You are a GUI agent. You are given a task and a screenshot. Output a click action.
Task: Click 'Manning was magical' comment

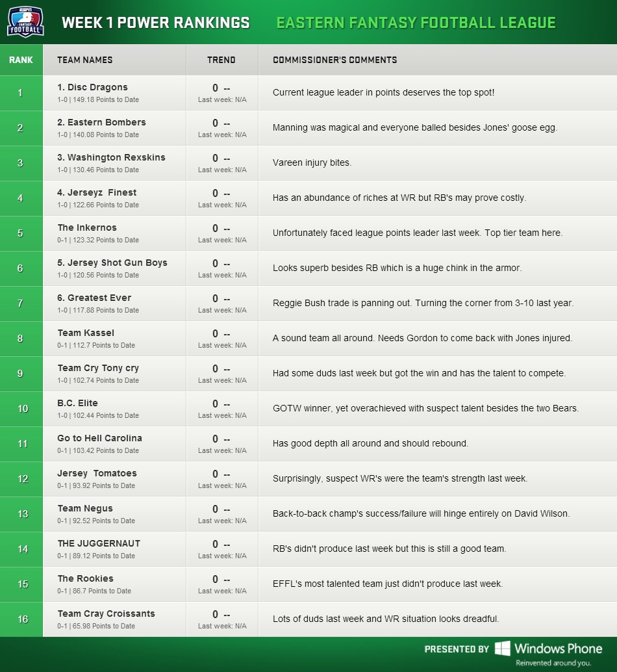pyautogui.click(x=415, y=128)
